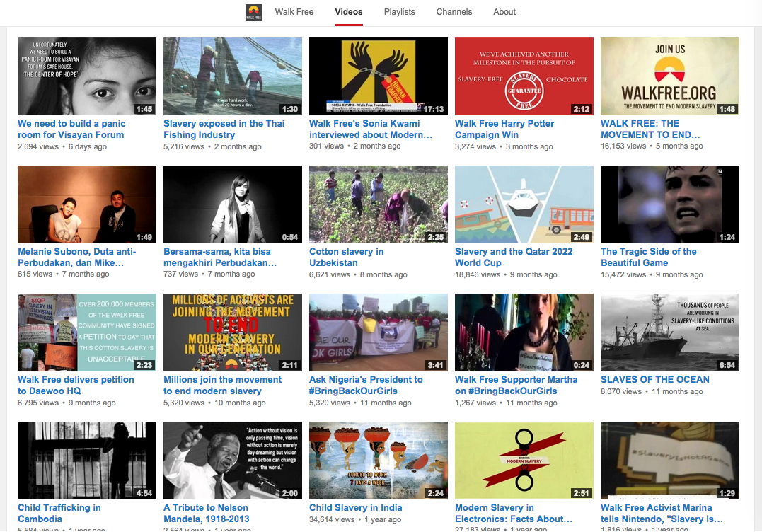Click 'Ask Nigeria's President to #BringBackOurGirls' title

point(366,386)
